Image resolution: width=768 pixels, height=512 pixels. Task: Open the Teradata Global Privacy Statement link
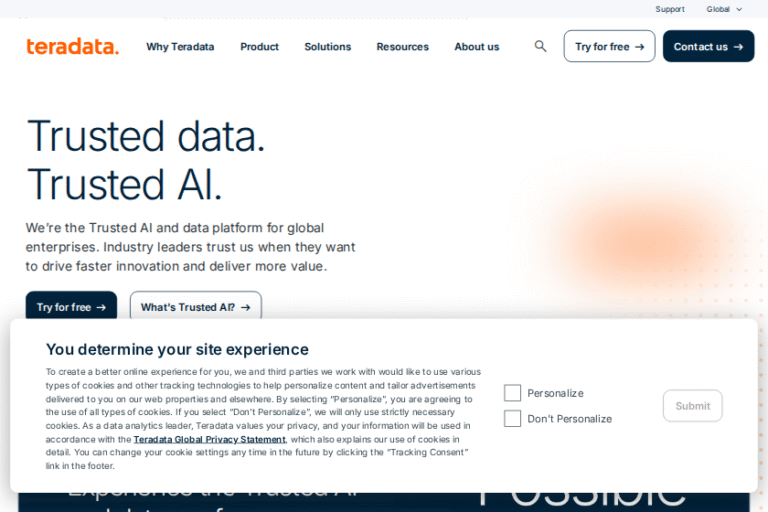[209, 439]
